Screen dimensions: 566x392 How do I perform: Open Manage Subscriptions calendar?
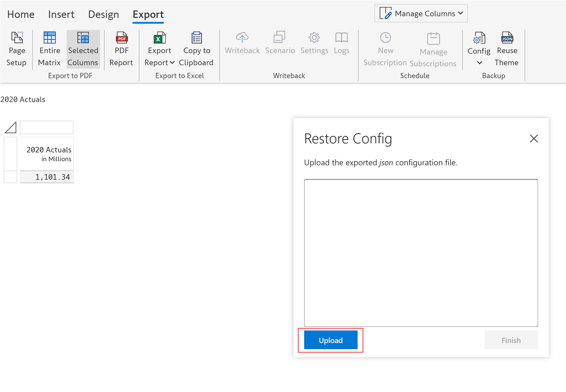433,39
